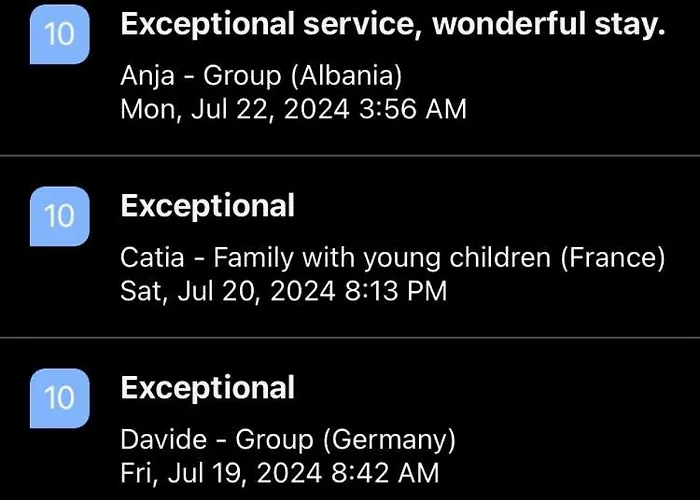Click 'wonderful stay' in the first review title
This screenshot has height=500, width=700.
click(549, 24)
